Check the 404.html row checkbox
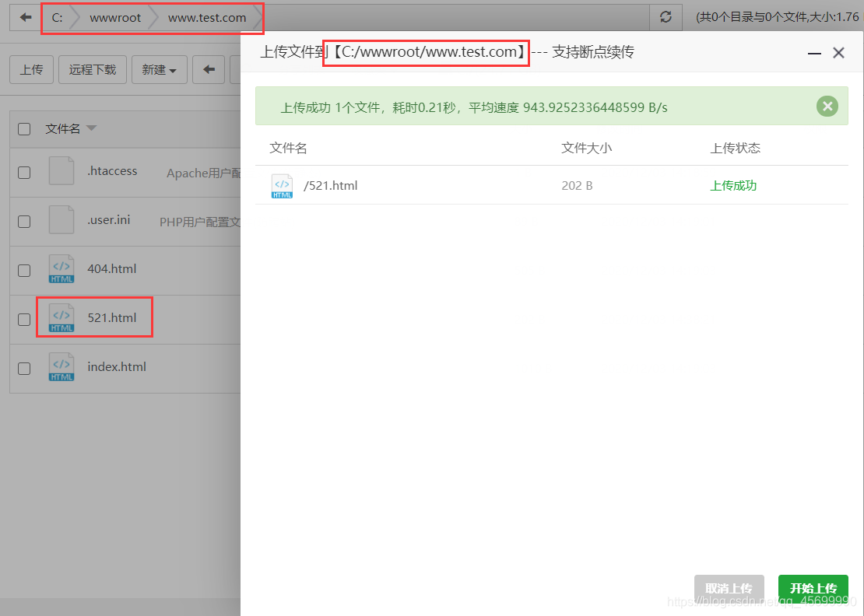Image resolution: width=864 pixels, height=616 pixels. pyautogui.click(x=24, y=271)
